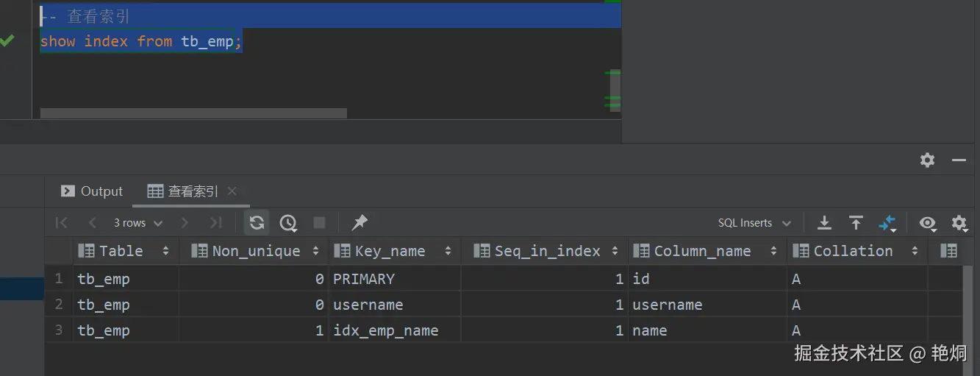Close the 查看索引 tab

coord(232,191)
